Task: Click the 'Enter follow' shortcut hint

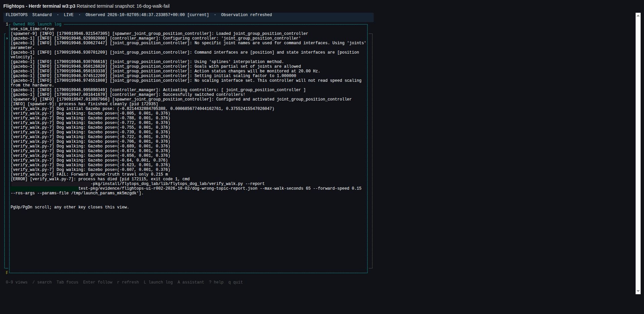Action: tap(98, 282)
